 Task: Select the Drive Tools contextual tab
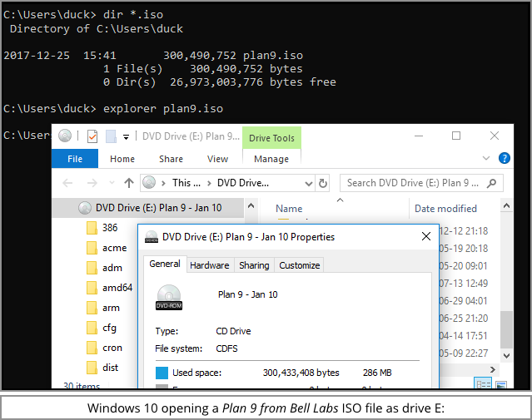tap(271, 138)
